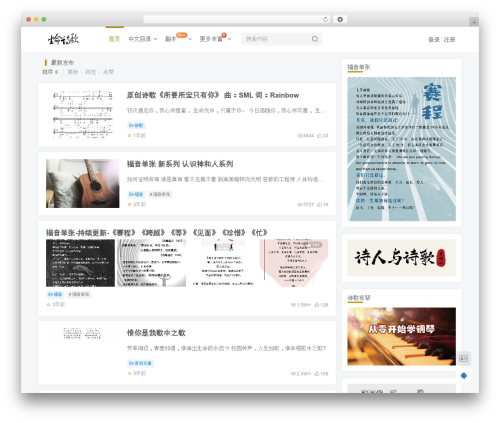The image size is (500, 423).
Task: Click the like icon showing 19
Action: click(319, 204)
